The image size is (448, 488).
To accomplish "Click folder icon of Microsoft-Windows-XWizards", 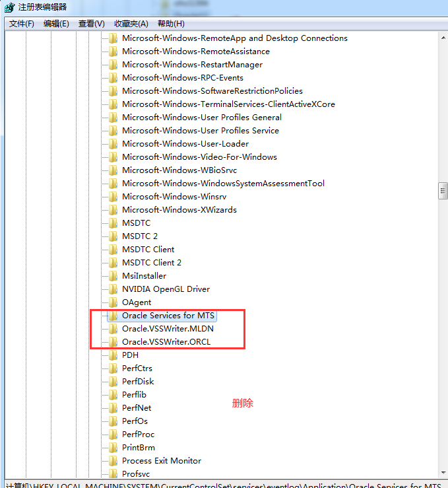I will click(113, 210).
